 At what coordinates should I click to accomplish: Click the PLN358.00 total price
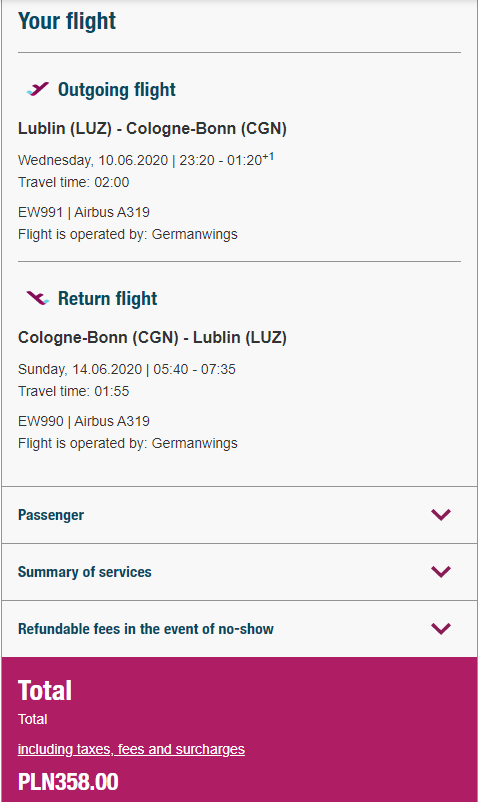(68, 782)
